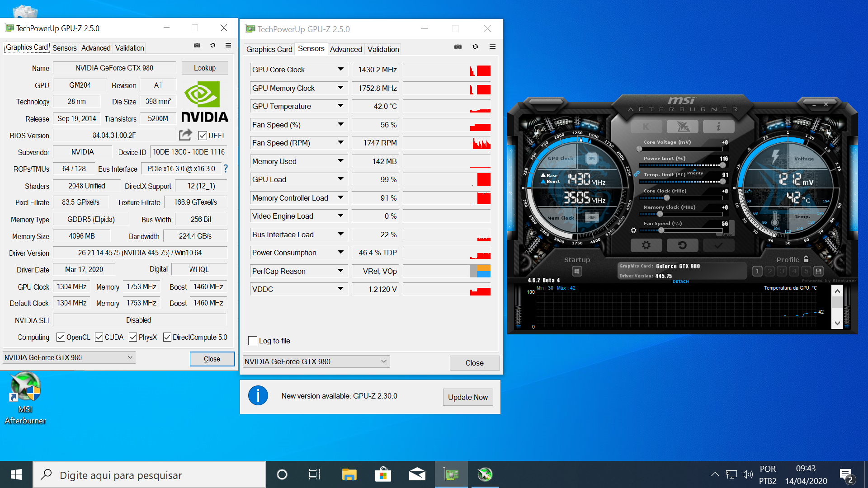The height and width of the screenshot is (488, 868).
Task: Toggle Afterburner Windows startup icon
Action: pyautogui.click(x=577, y=271)
